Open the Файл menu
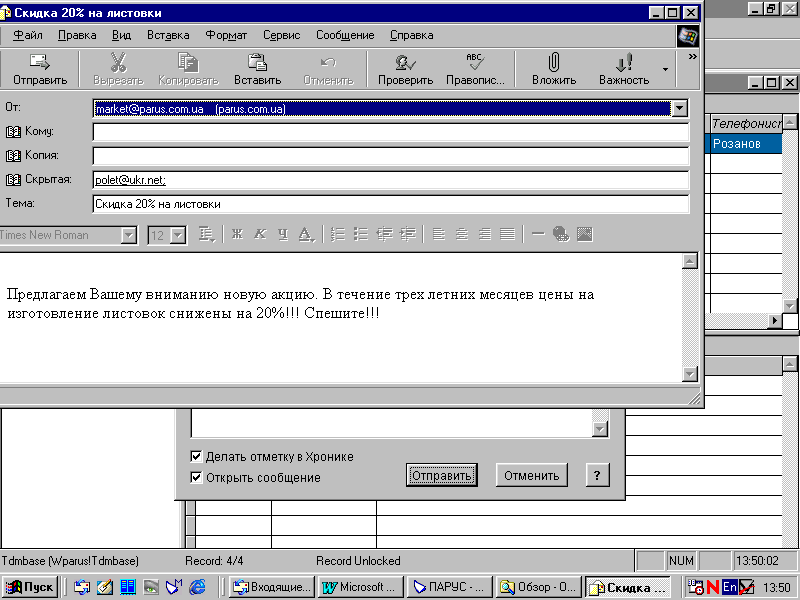Screen dimensions: 800x600 tap(28, 35)
